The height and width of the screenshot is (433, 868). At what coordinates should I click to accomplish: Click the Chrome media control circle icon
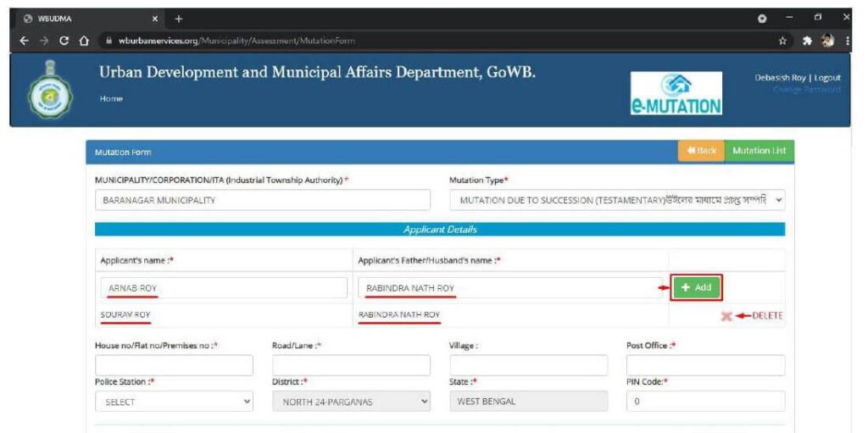[x=763, y=19]
